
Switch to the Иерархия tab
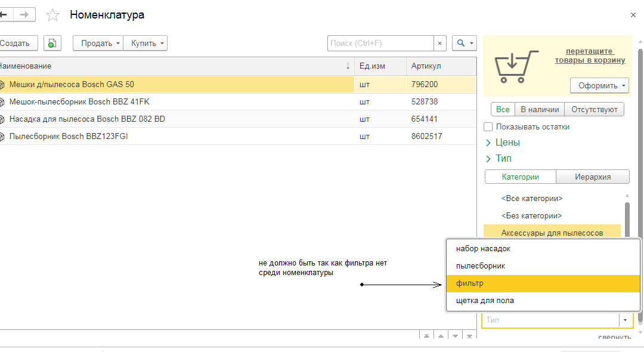point(592,177)
